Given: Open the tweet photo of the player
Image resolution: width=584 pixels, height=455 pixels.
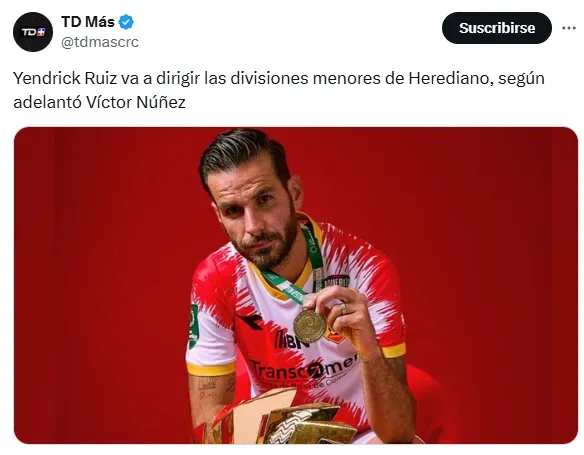Looking at the screenshot, I should coord(296,286).
